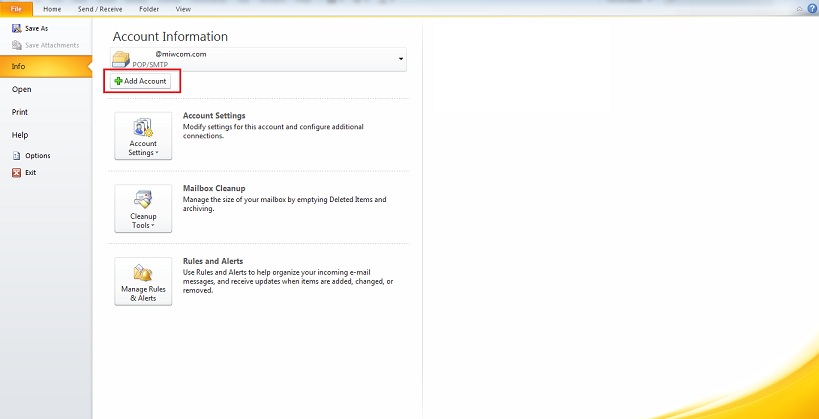The height and width of the screenshot is (419, 819).
Task: Click the Account Information title
Action: [170, 37]
